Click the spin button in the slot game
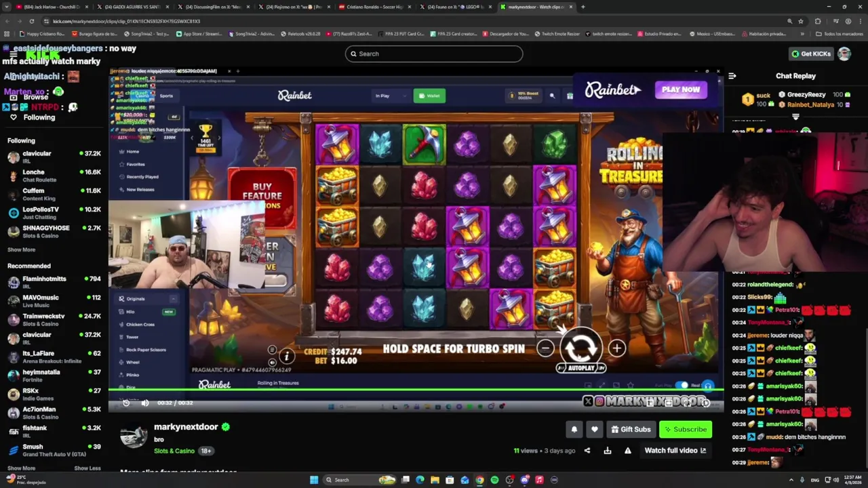The image size is (868, 488). pos(580,347)
